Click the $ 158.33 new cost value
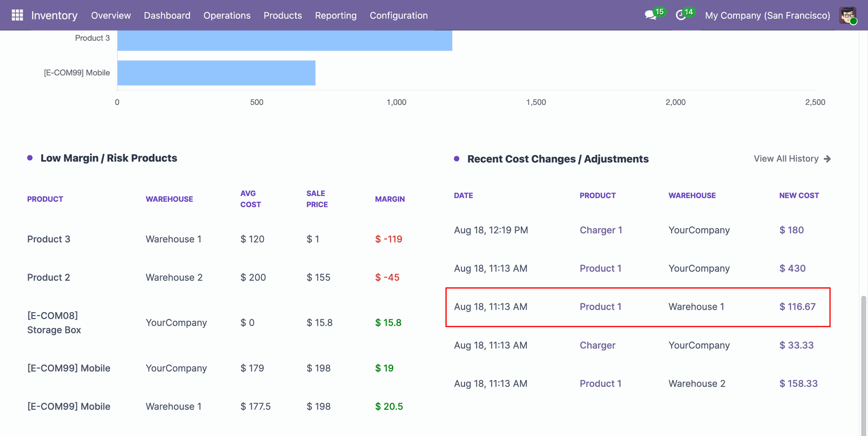 point(798,384)
